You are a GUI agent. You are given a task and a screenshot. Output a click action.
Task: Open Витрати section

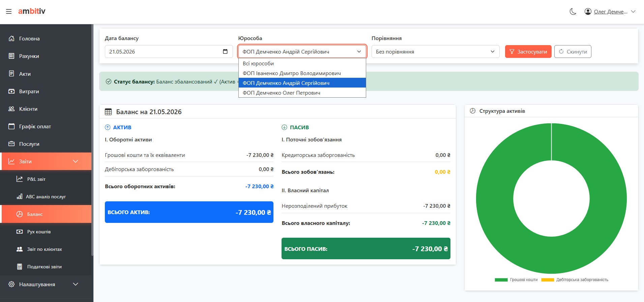pyautogui.click(x=46, y=91)
